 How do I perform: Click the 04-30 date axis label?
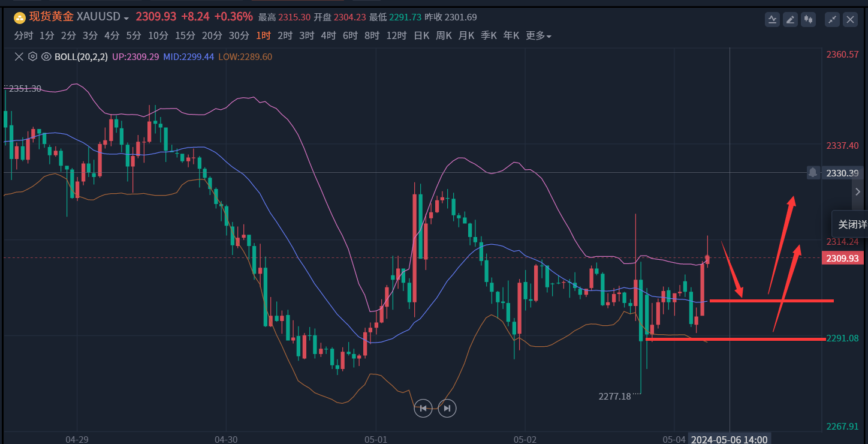pyautogui.click(x=226, y=439)
